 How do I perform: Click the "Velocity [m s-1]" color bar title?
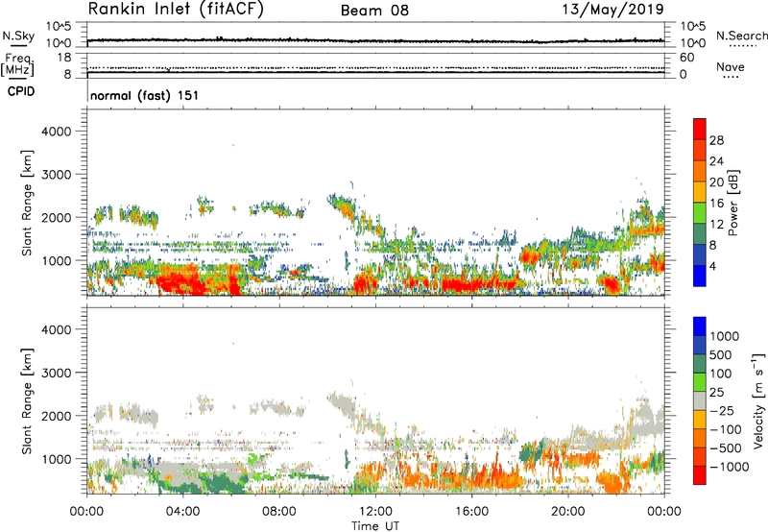point(758,400)
